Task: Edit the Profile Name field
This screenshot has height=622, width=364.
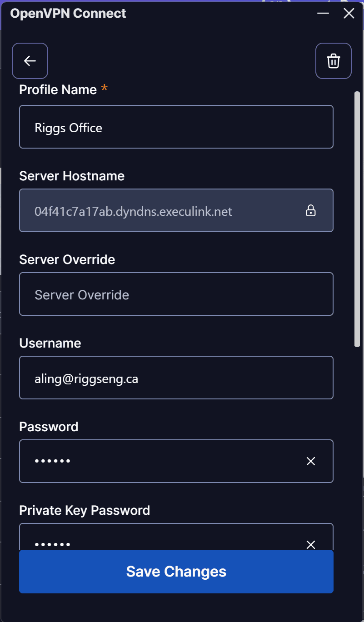Action: click(176, 127)
